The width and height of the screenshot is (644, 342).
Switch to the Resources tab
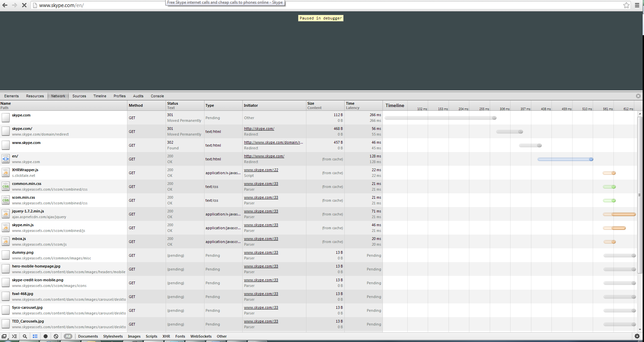click(x=35, y=96)
